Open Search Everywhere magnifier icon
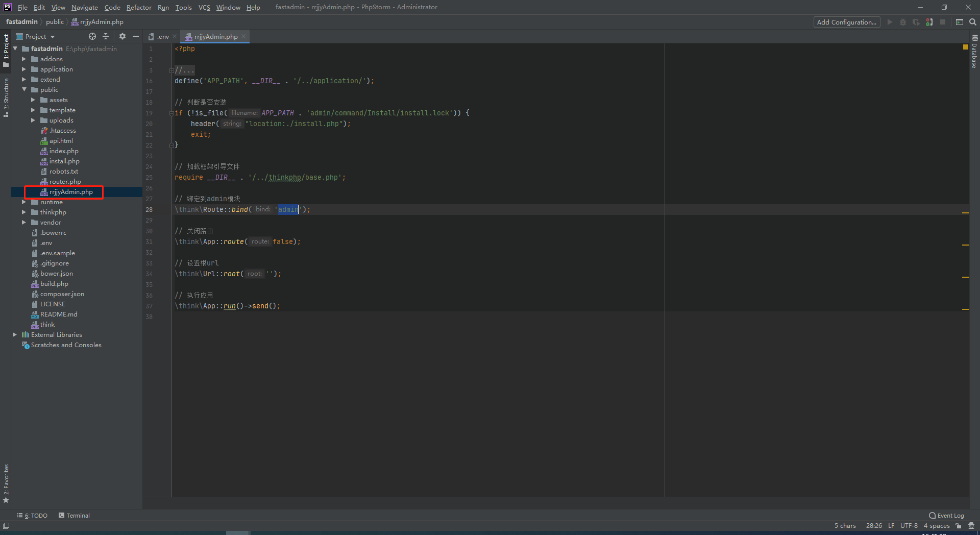Screen dimensions: 980x535 pos(973,22)
